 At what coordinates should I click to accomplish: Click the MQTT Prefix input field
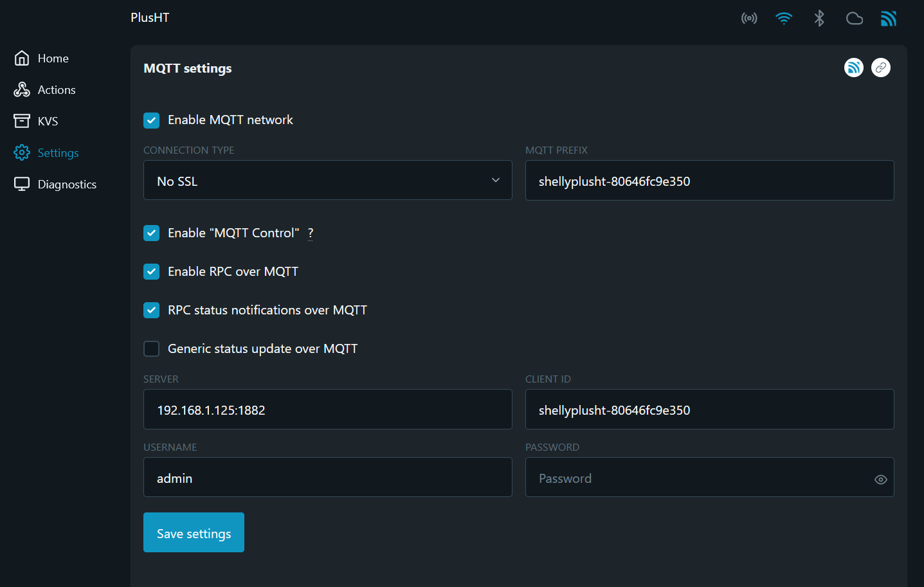710,180
